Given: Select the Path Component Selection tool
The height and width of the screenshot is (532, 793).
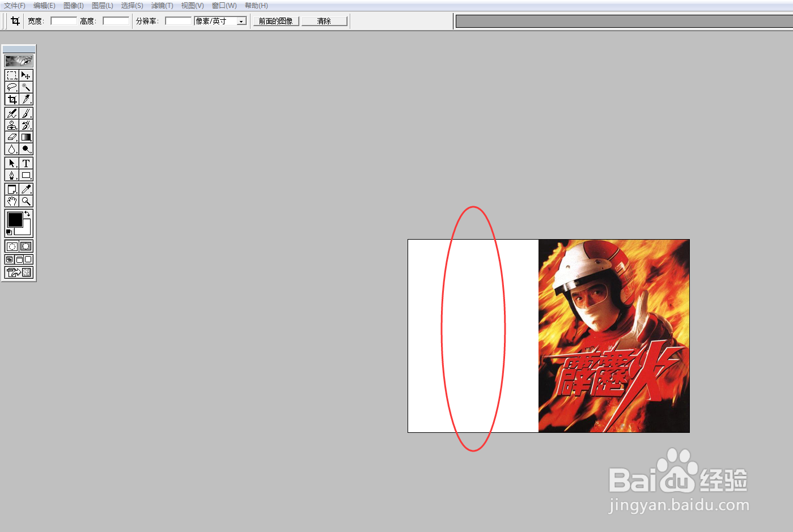Looking at the screenshot, I should (12, 163).
